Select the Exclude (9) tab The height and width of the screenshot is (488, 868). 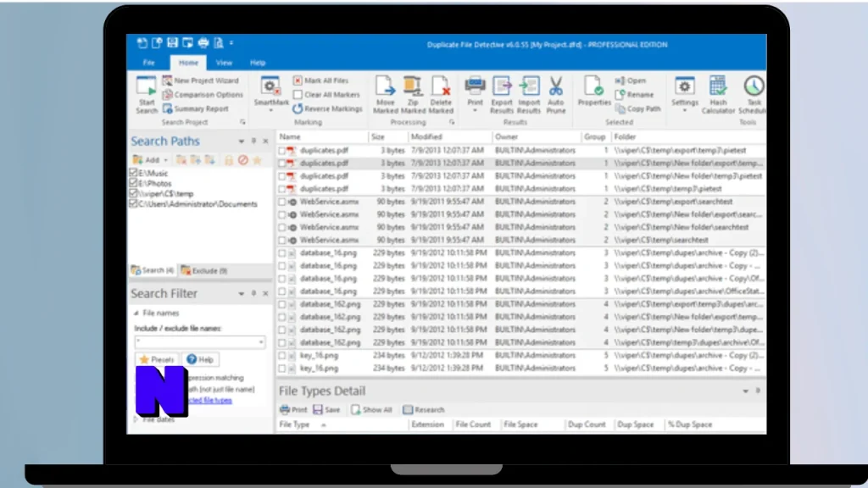pyautogui.click(x=204, y=270)
